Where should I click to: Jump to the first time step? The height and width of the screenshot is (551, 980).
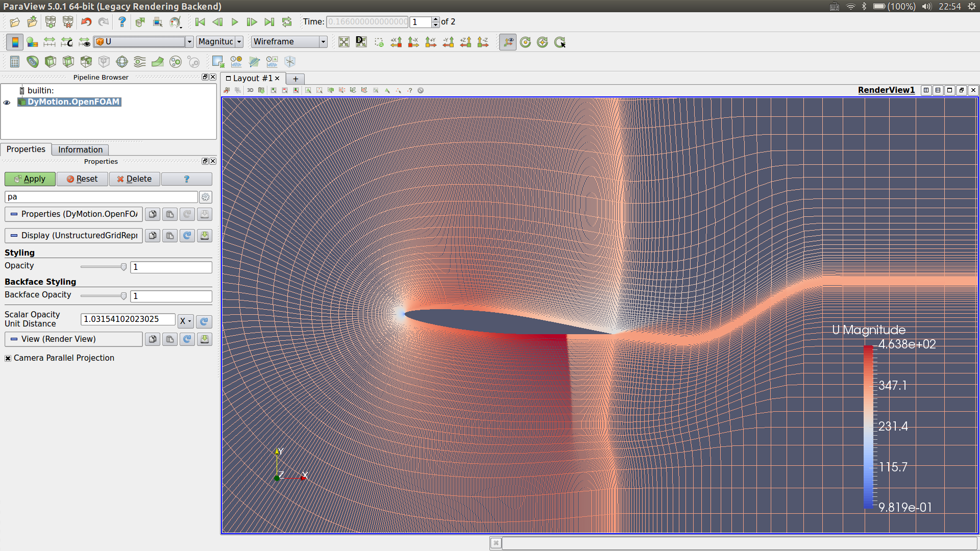200,22
